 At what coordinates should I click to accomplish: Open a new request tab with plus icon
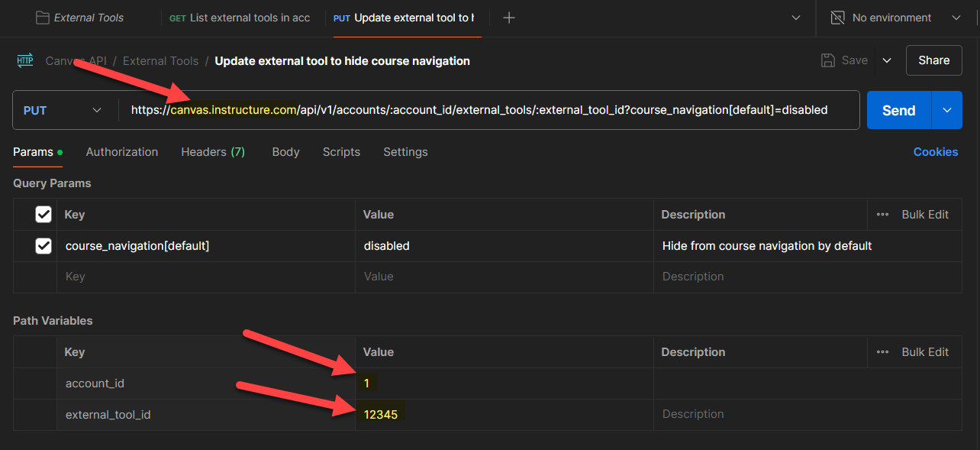[508, 17]
